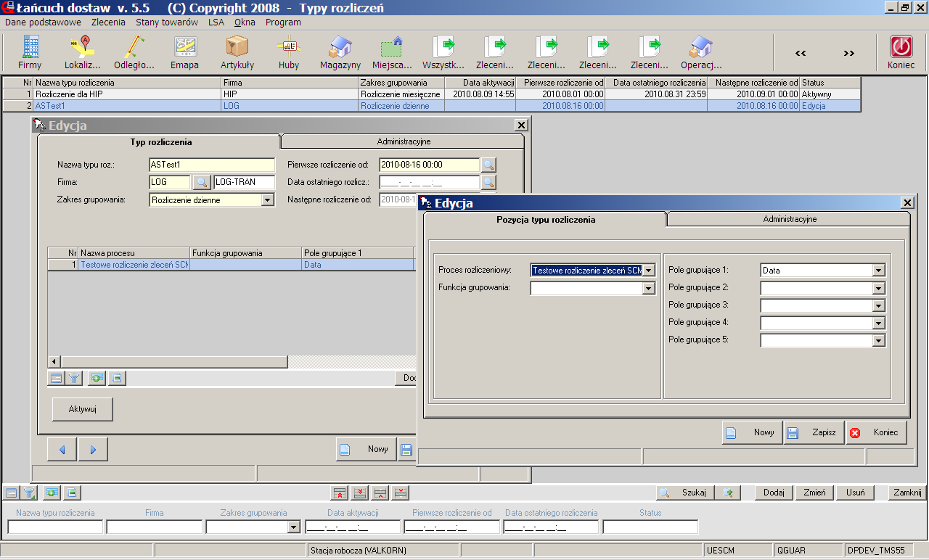This screenshot has height=560, width=929.
Task: Click next record blue right arrow
Action: pyautogui.click(x=93, y=450)
